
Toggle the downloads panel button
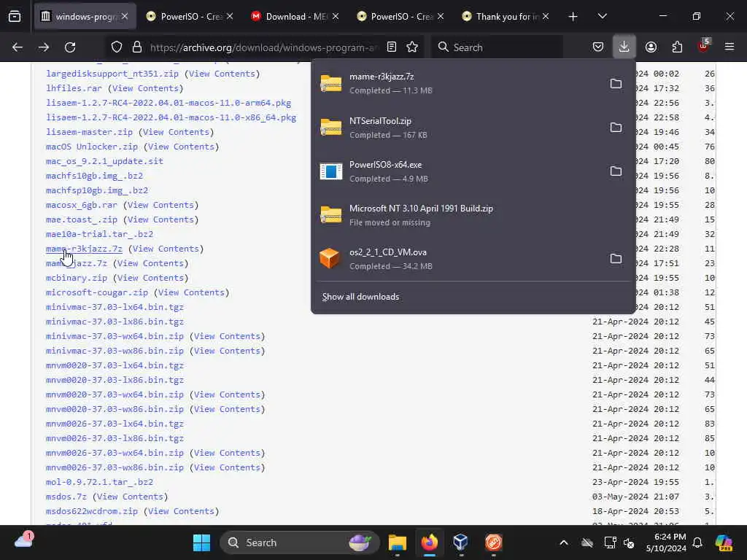pos(624,47)
